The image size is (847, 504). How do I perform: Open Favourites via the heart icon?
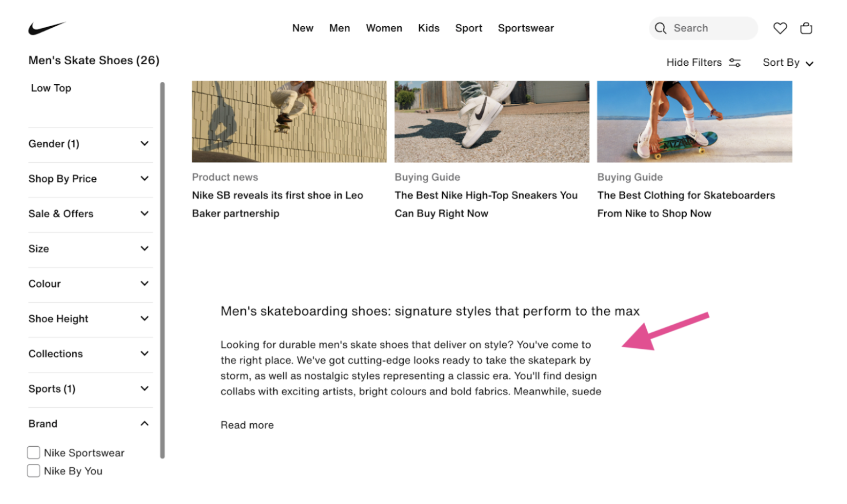pos(780,28)
